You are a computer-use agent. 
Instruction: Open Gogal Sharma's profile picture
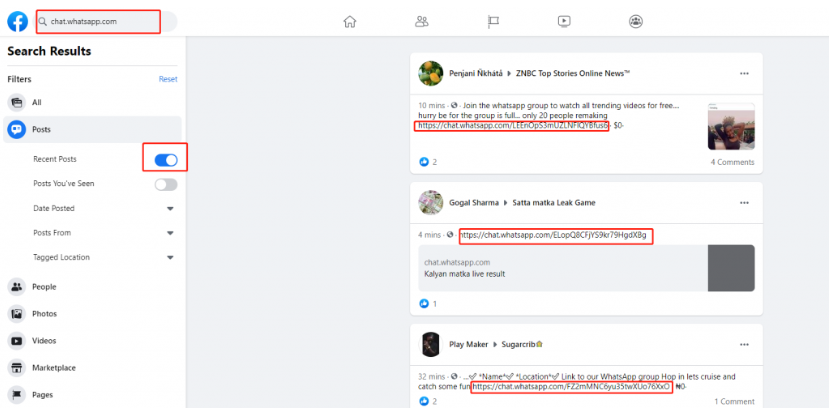pos(430,202)
